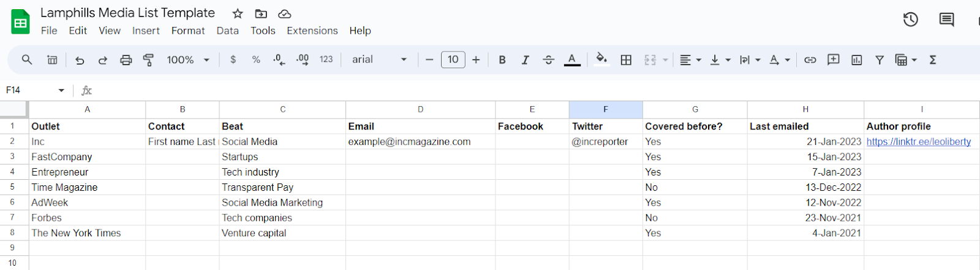Viewport: 980px width, 270px height.
Task: Select the cell containing Time Magazine
Action: coord(87,187)
